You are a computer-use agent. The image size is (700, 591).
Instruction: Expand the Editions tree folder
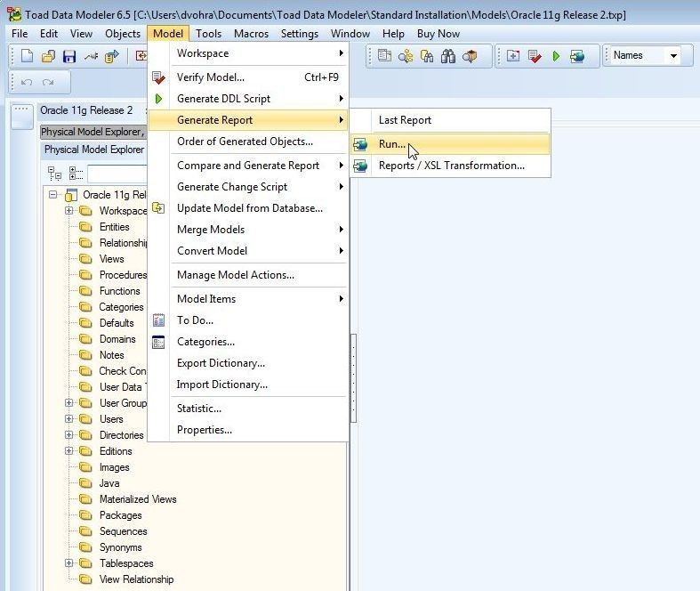(68, 451)
